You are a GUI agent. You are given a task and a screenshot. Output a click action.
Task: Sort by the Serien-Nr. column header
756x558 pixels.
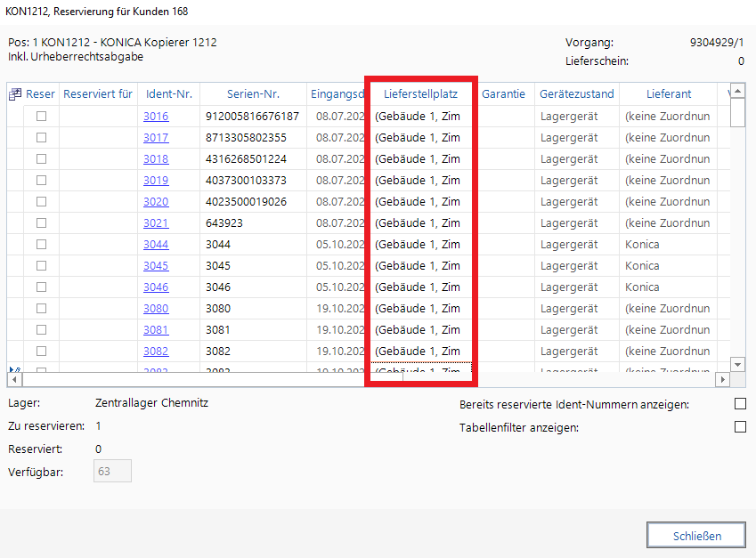253,94
